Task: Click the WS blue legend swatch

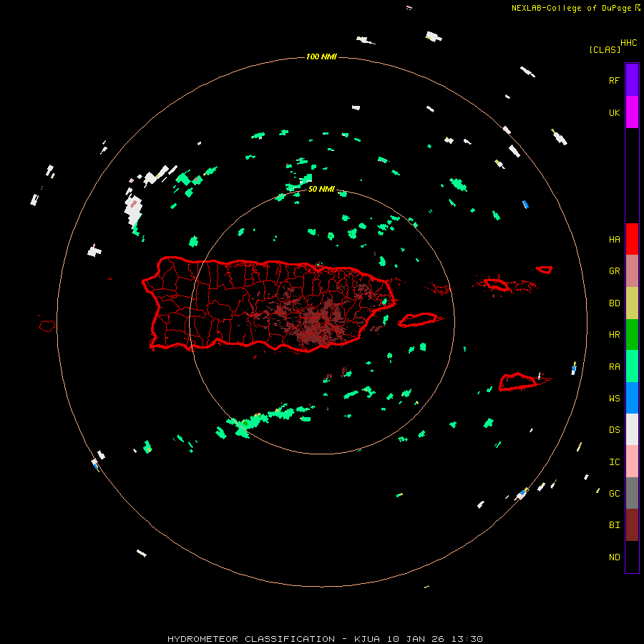Action: (632, 398)
